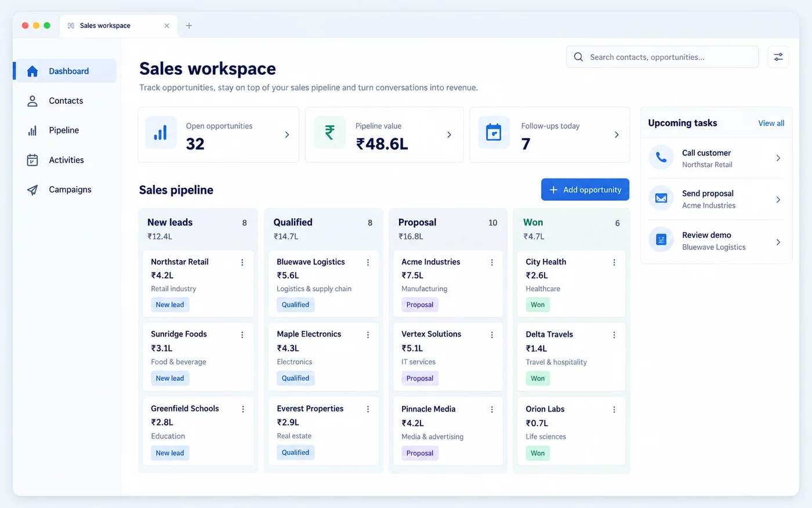Click the browser tab favicon icon

coord(71,26)
